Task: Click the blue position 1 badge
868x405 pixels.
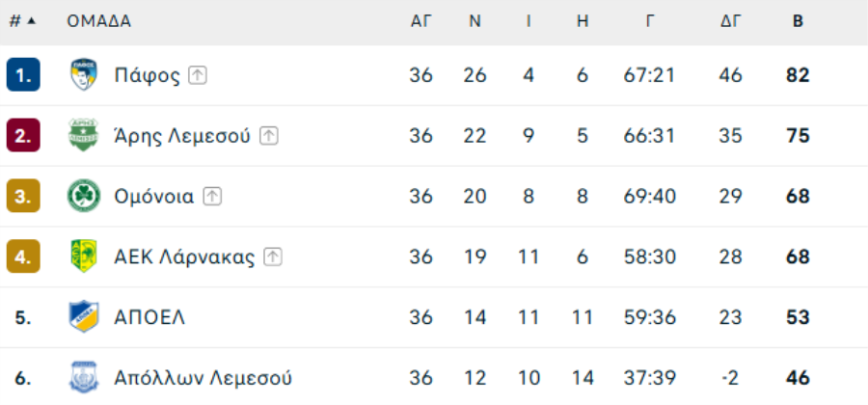Action: pyautogui.click(x=23, y=74)
